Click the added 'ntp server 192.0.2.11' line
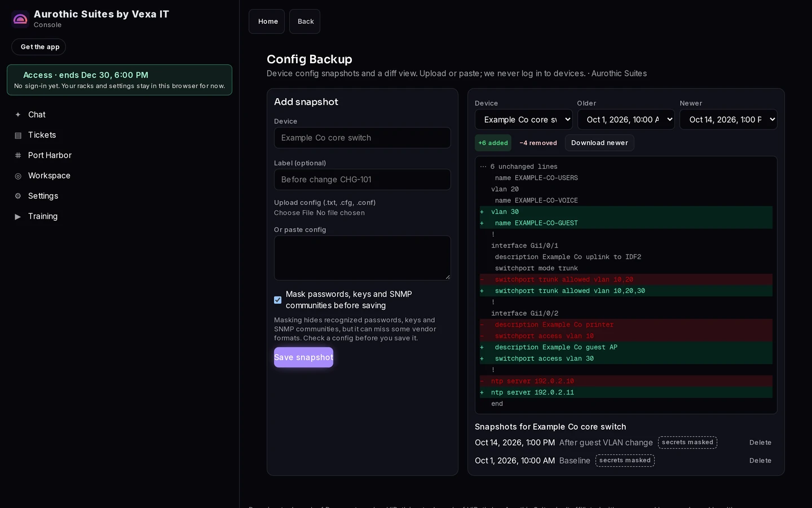 pos(626,392)
